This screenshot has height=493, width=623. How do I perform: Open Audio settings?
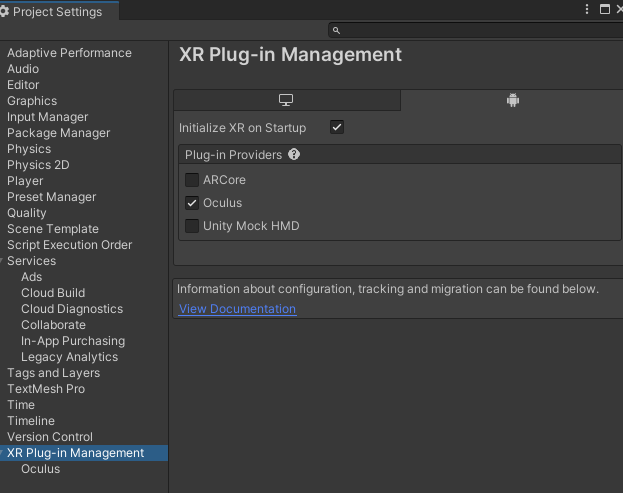(x=23, y=69)
